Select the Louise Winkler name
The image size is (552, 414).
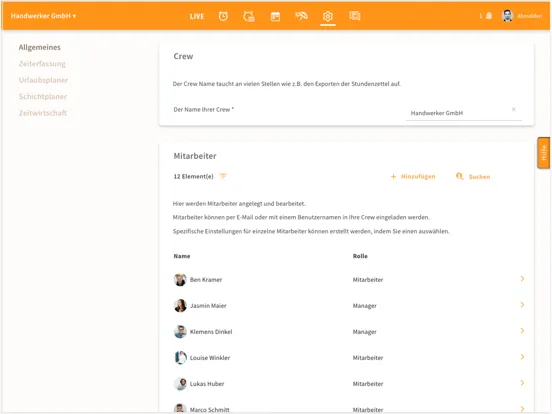[x=210, y=358]
